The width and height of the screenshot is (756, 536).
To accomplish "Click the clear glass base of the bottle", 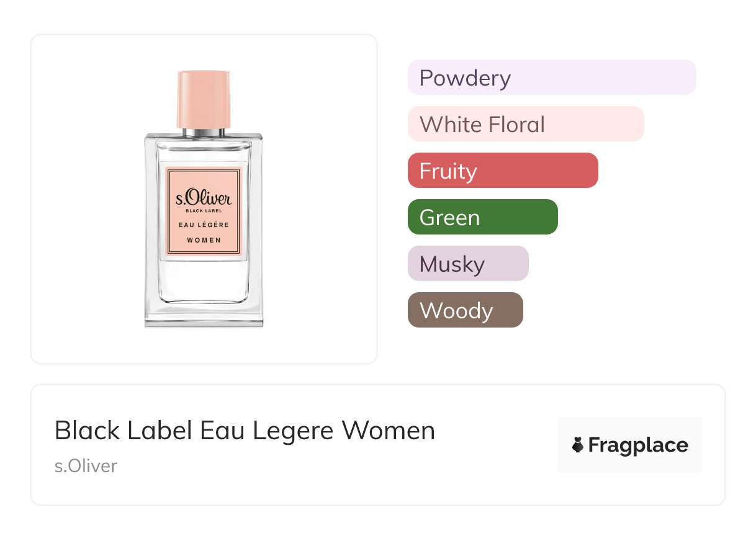I will click(x=204, y=313).
